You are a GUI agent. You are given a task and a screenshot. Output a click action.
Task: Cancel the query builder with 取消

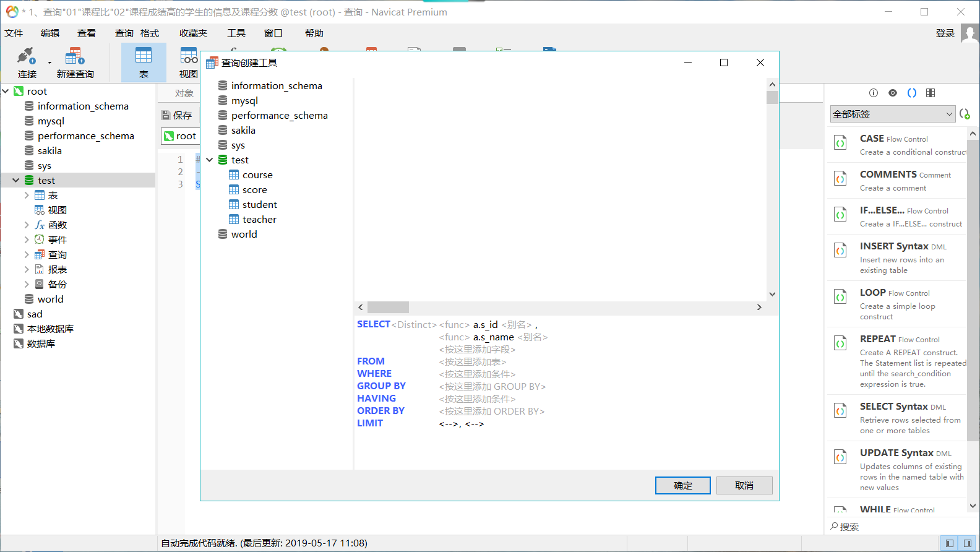pyautogui.click(x=744, y=486)
